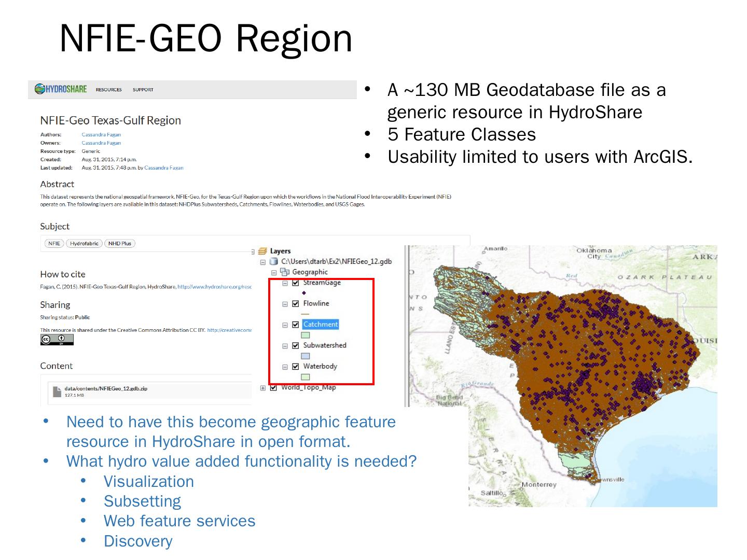
Task: Click the Creative Commons BY license badge
Action: click(57, 340)
